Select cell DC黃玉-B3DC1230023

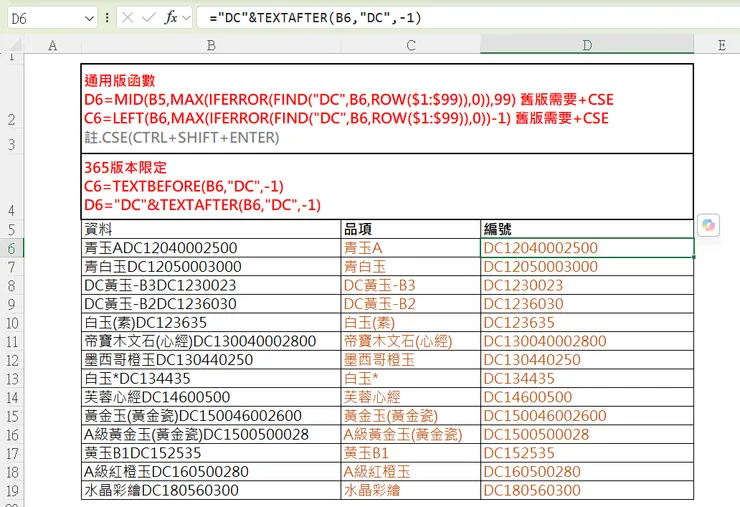[211, 285]
